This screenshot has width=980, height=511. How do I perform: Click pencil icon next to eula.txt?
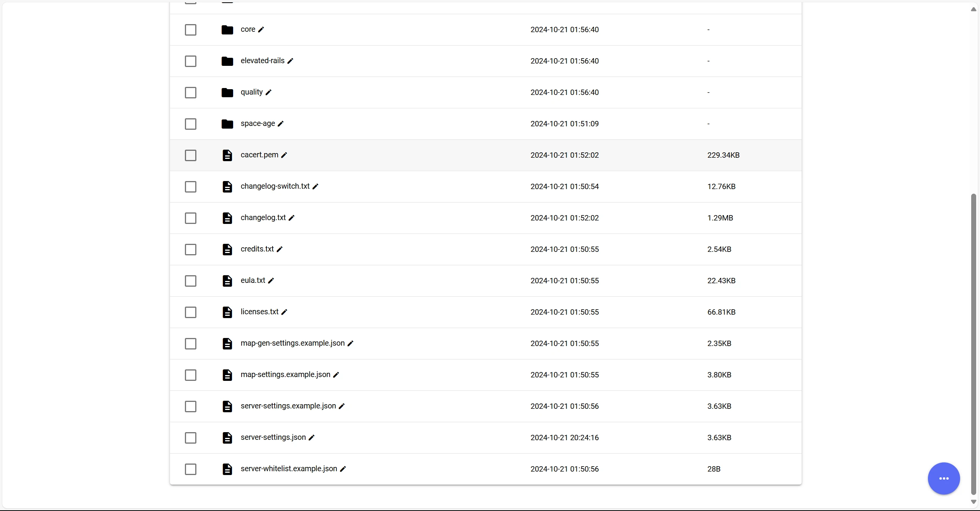click(x=271, y=281)
